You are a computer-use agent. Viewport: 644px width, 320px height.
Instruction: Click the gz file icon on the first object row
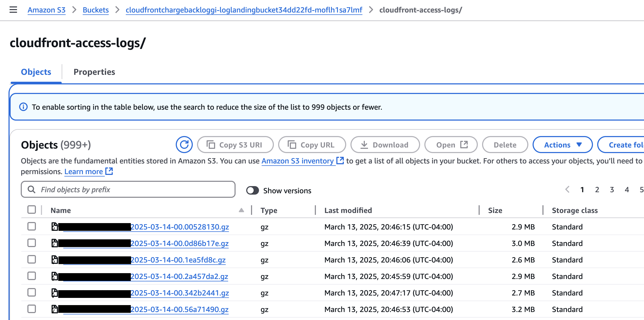[x=55, y=227]
